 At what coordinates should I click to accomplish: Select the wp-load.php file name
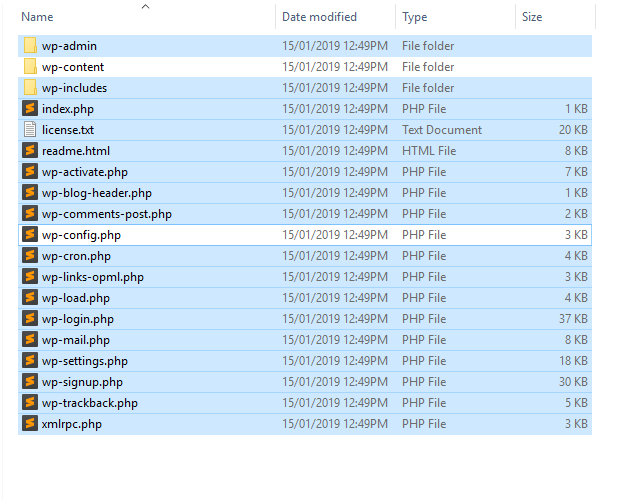point(76,298)
